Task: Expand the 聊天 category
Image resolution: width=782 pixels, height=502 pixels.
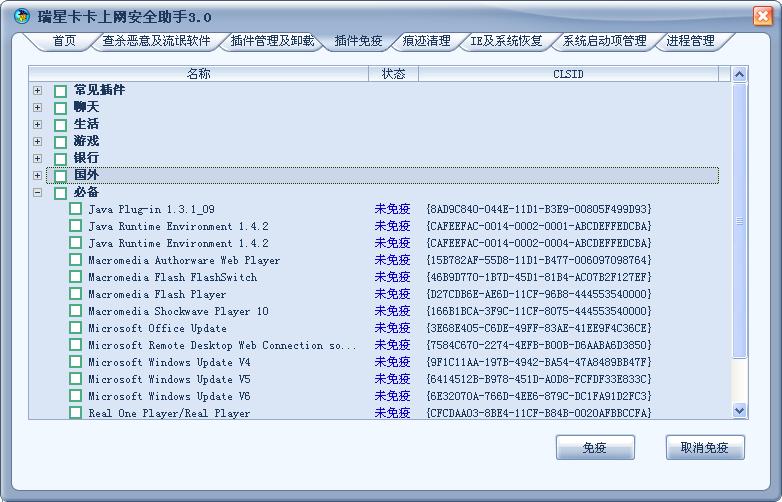Action: pos(37,107)
